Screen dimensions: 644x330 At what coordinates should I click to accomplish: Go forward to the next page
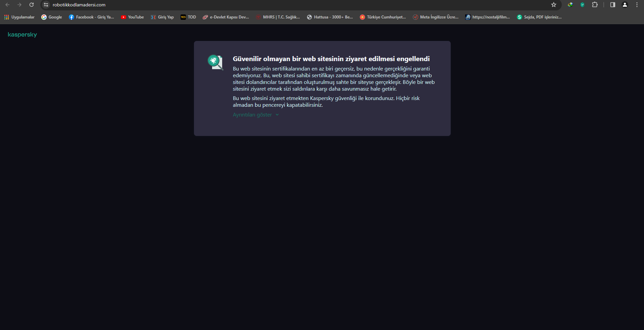[x=19, y=5]
